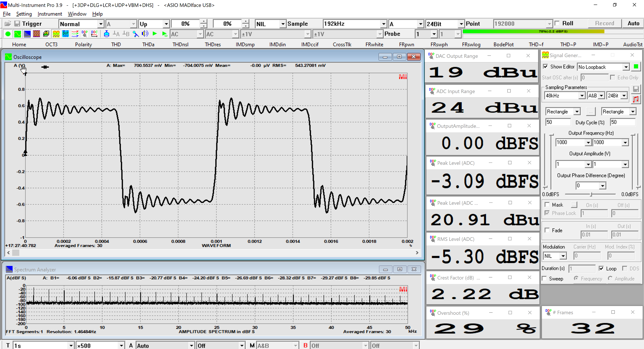Click the channel A zeroing icon
The width and height of the screenshot is (644, 349).
[116, 34]
